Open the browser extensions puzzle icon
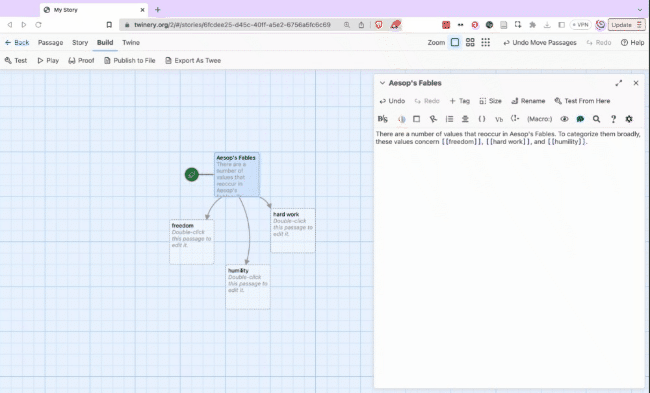Viewport: 650px width, 393px height. pos(532,25)
